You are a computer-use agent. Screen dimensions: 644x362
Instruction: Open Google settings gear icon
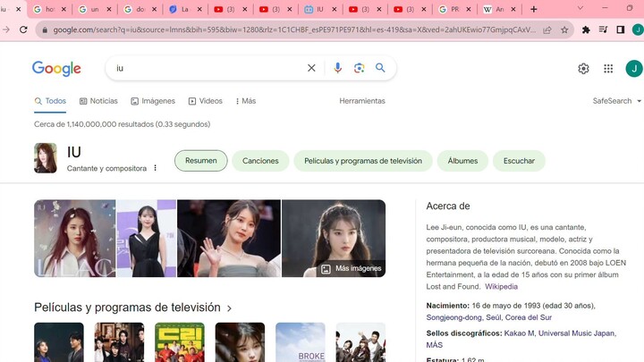click(583, 69)
